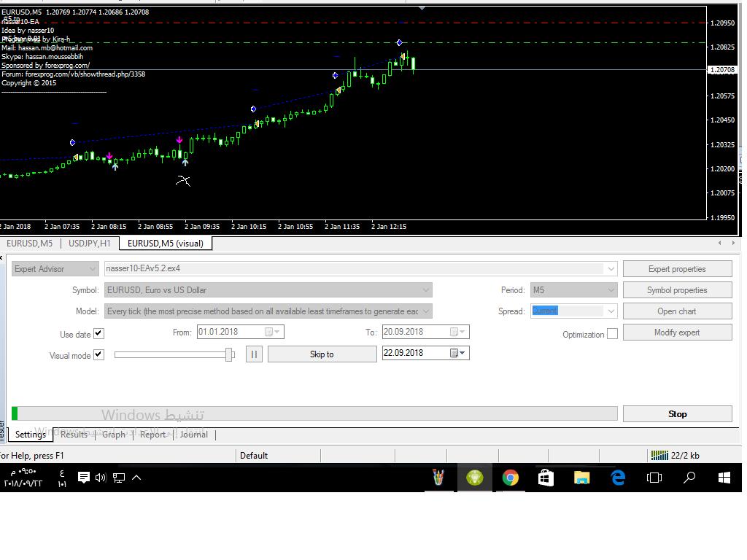This screenshot has height=560, width=747.
Task: Open Google Chrome from the taskbar
Action: tap(510, 478)
